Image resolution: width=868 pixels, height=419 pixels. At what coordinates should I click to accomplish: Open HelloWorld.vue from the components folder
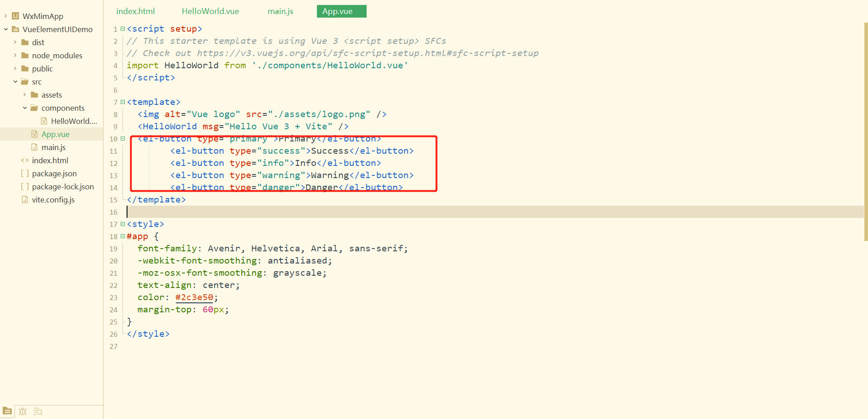click(74, 121)
